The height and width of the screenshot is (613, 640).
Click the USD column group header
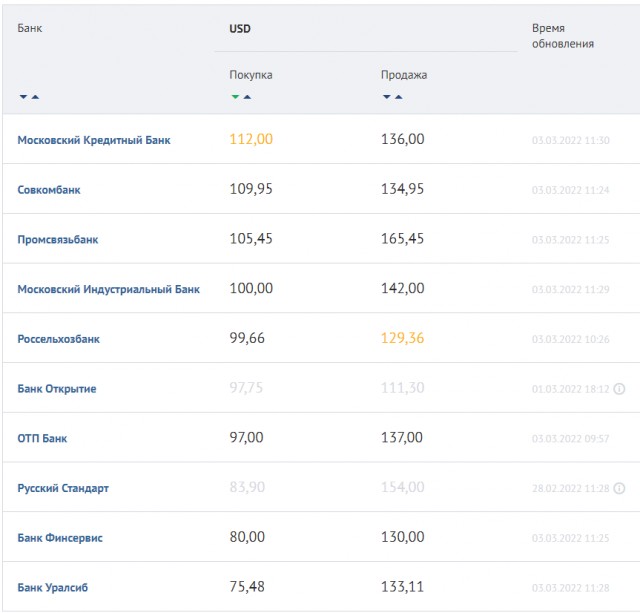[x=240, y=29]
